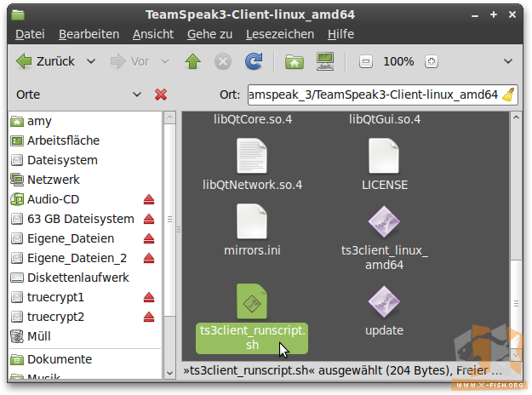Eject the Eigene_Dateien volume
This screenshot has width=532, height=395.
tap(149, 239)
